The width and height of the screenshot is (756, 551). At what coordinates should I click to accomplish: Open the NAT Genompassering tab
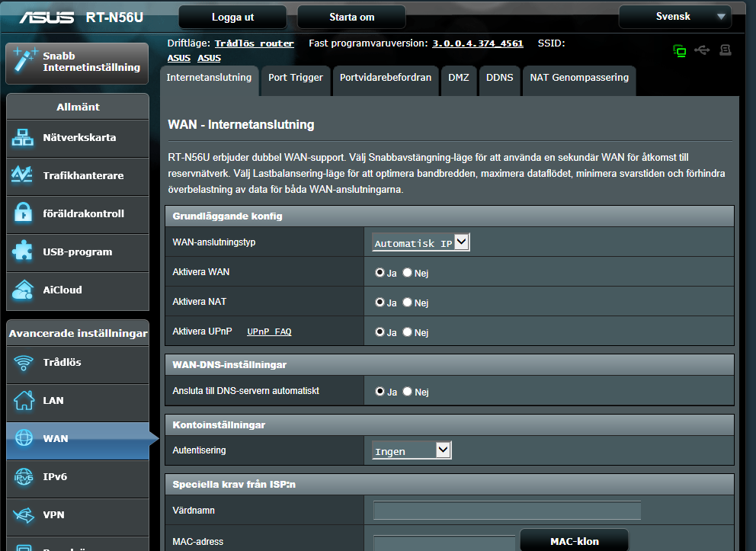click(x=579, y=81)
